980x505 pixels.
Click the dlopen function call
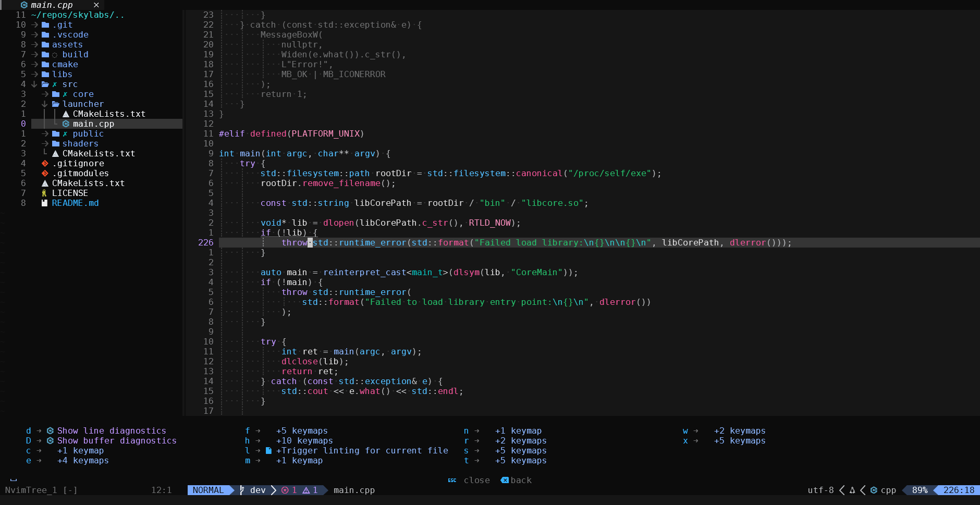[338, 223]
